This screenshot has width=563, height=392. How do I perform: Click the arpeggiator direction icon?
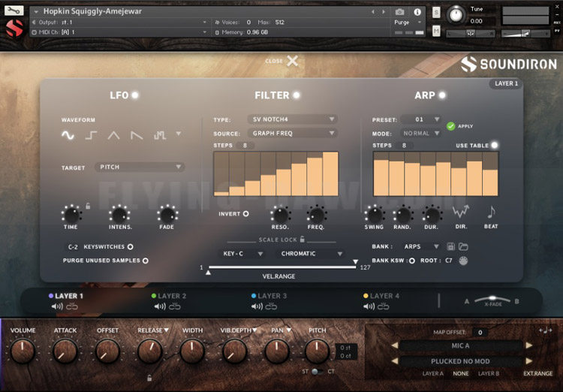click(461, 212)
